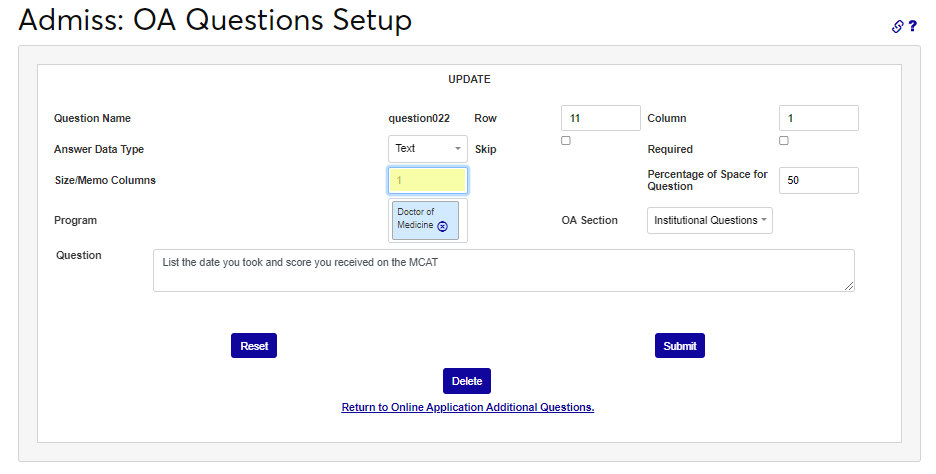Viewport: 936px width, 474px height.
Task: Open the help question mark icon
Action: (912, 26)
